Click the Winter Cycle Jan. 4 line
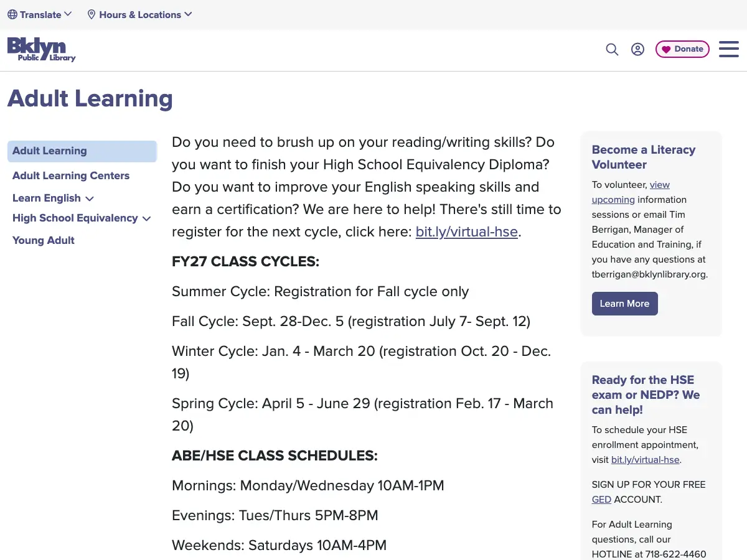 coord(361,362)
